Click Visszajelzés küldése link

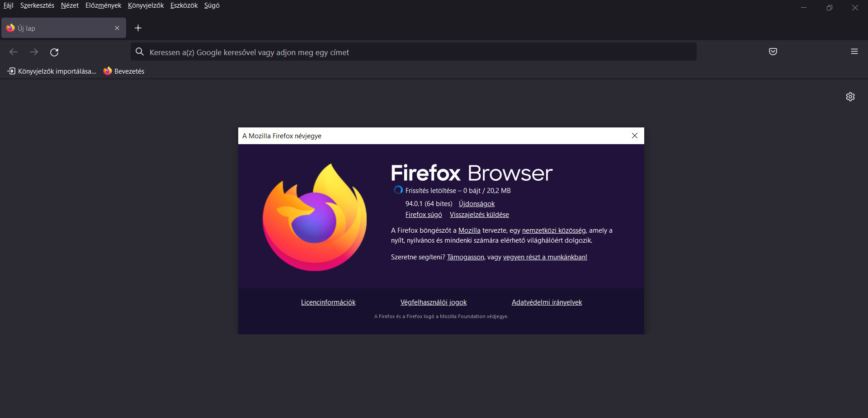point(479,215)
